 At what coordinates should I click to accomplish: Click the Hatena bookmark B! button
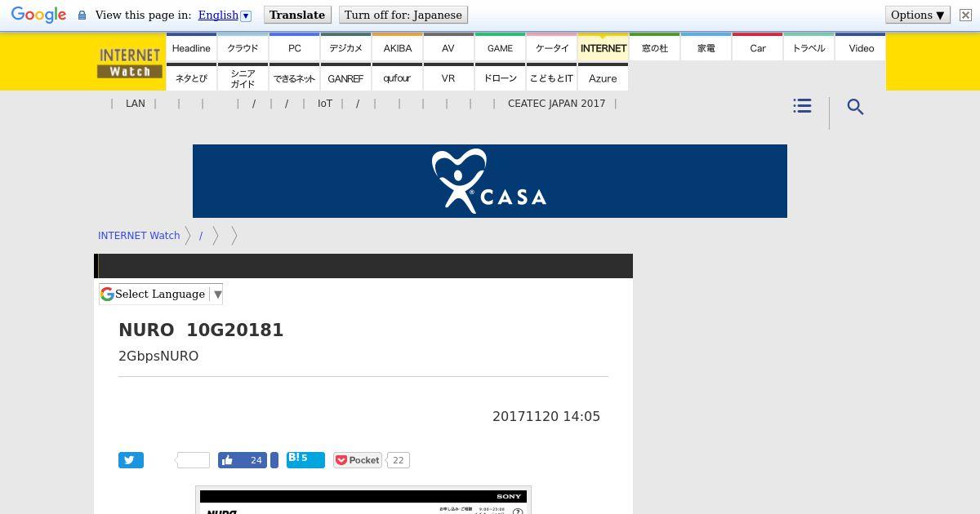pos(305,460)
